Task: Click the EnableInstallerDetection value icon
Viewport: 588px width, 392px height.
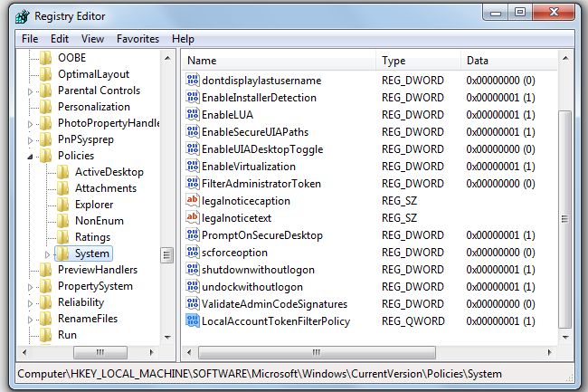Action: point(193,97)
